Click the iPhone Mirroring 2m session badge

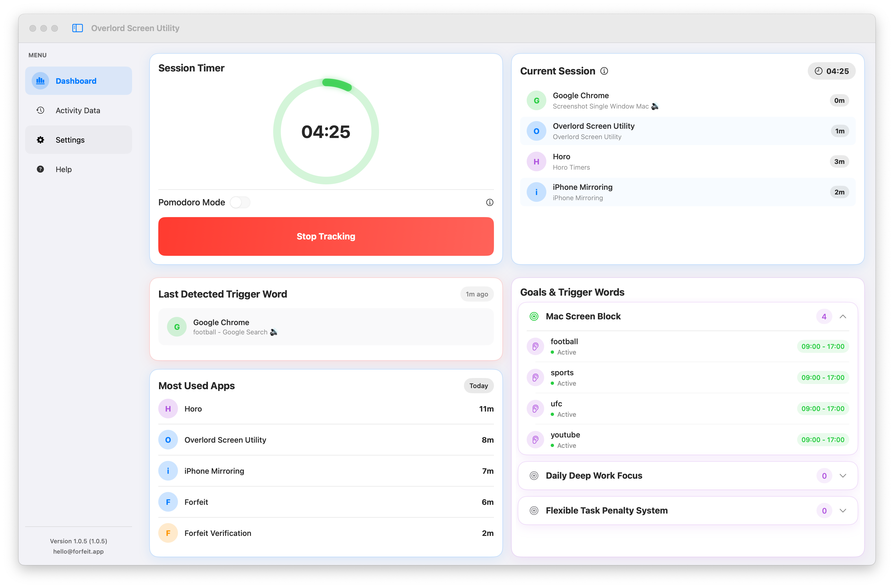coord(839,192)
